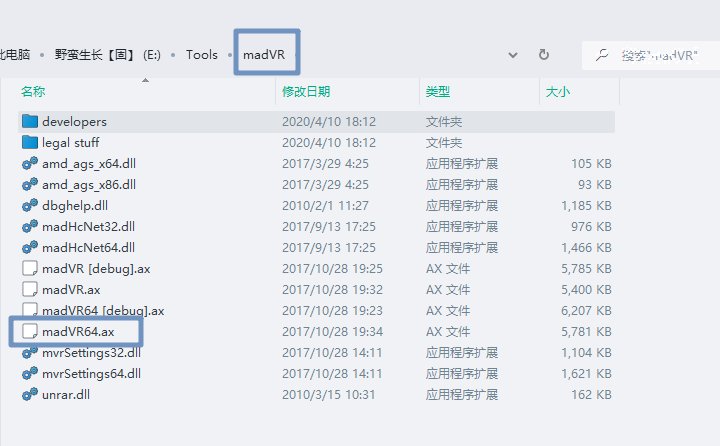
Task: Sort files by 修改日期 column
Action: coord(306,91)
